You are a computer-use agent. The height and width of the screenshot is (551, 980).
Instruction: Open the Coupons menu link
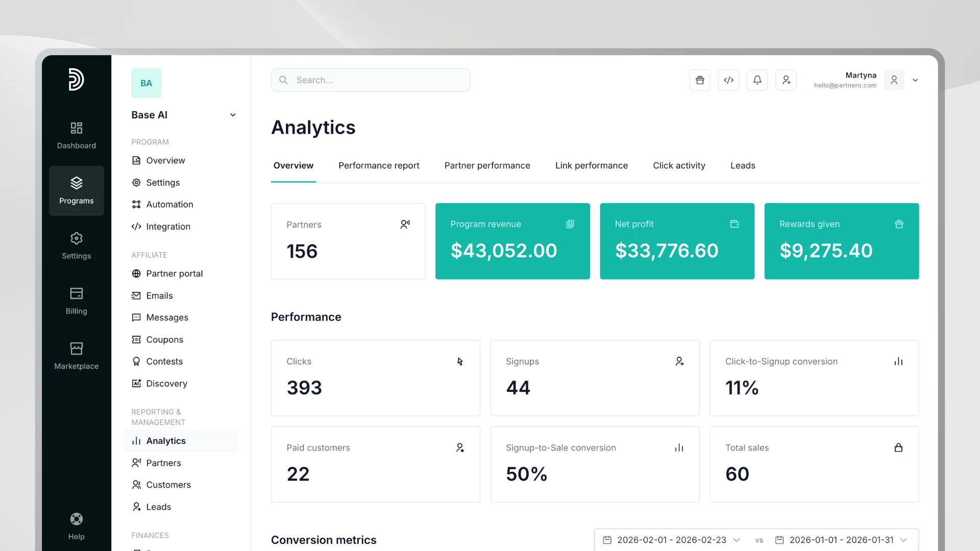164,339
